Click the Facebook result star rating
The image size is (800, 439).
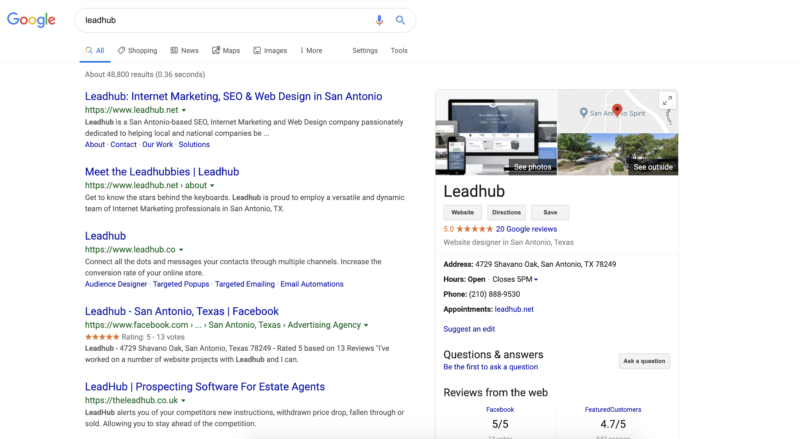point(102,337)
